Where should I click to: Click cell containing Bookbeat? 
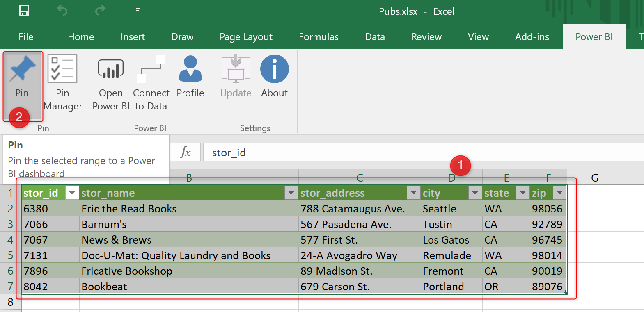click(189, 286)
